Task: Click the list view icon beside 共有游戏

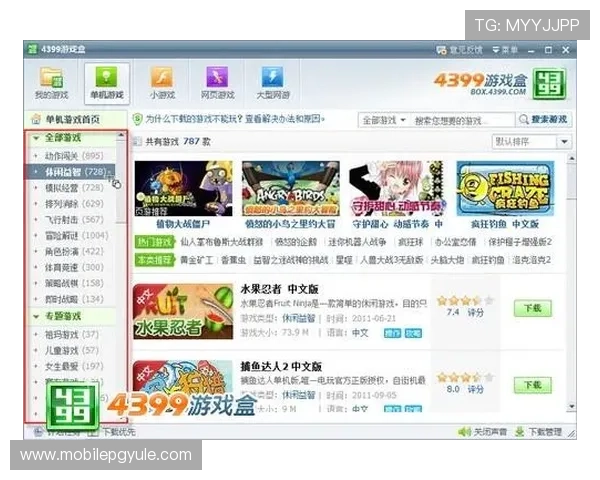Action: pos(137,142)
